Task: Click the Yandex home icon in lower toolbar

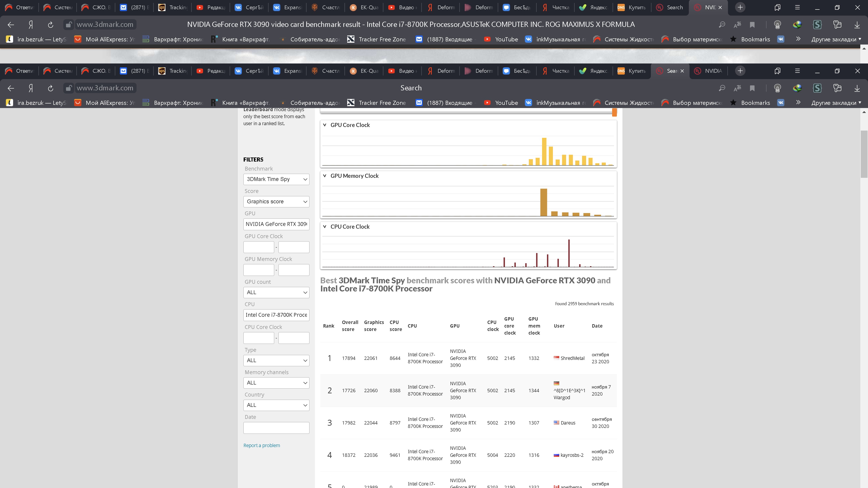Action: coord(31,88)
